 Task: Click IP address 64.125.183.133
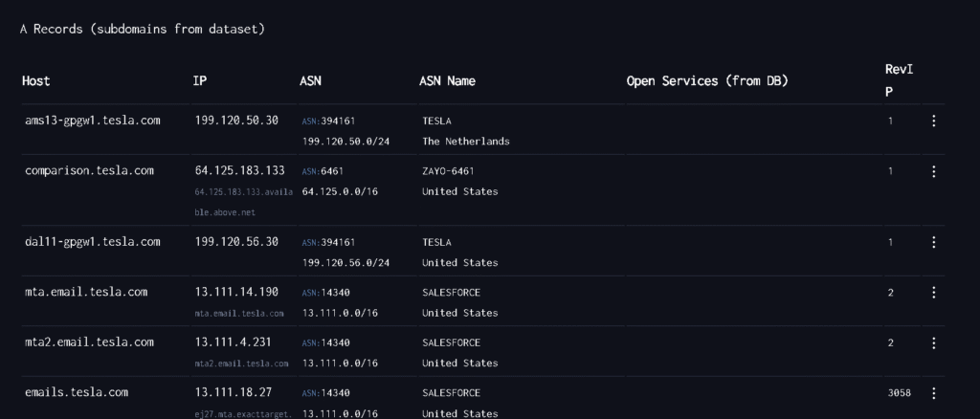tap(240, 170)
